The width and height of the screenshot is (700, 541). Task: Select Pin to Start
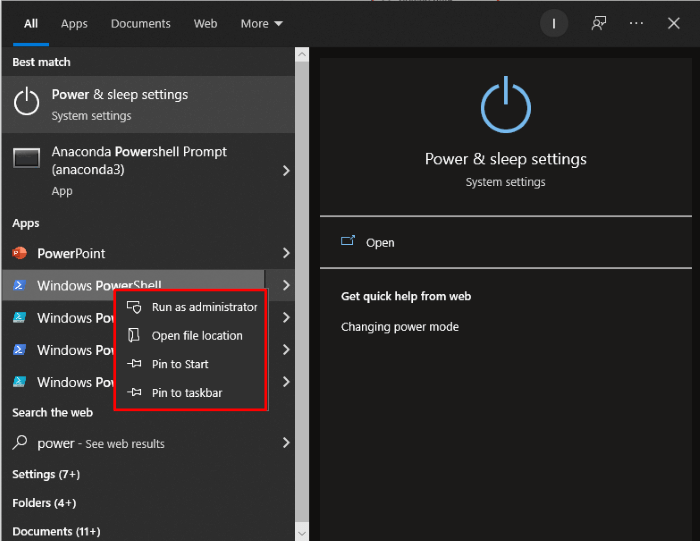pyautogui.click(x=191, y=364)
